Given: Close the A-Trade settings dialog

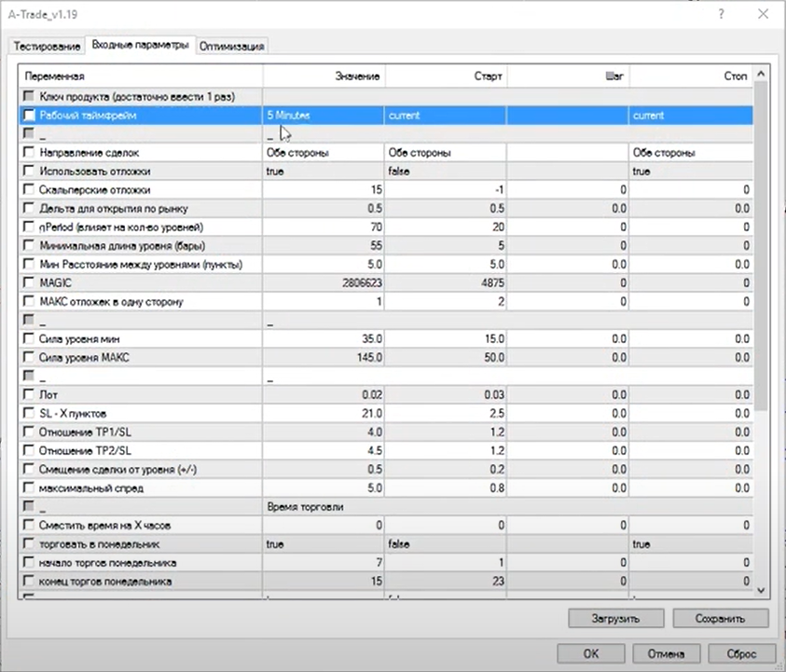Looking at the screenshot, I should point(764,14).
